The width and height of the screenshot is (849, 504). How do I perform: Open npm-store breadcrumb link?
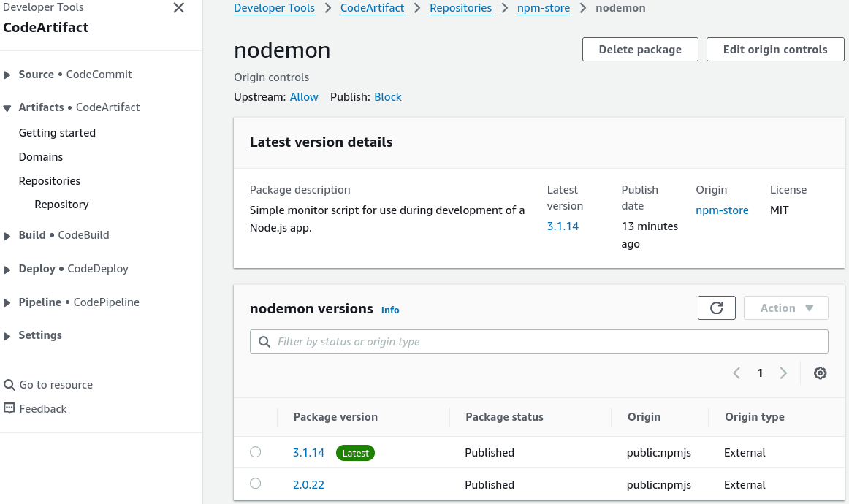pyautogui.click(x=543, y=8)
